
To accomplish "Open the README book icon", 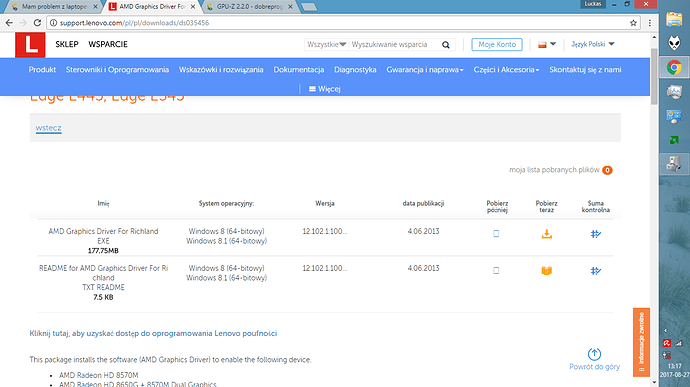I will tap(547, 271).
